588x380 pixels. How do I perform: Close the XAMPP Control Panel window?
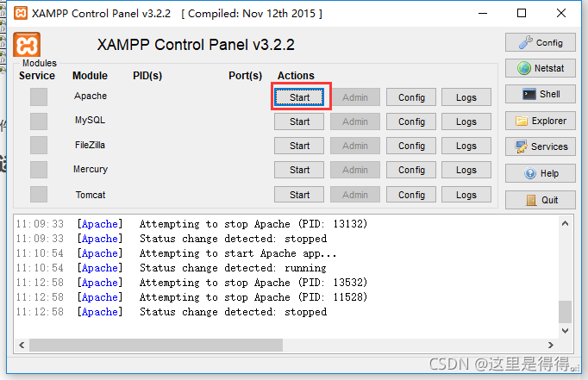[561, 13]
